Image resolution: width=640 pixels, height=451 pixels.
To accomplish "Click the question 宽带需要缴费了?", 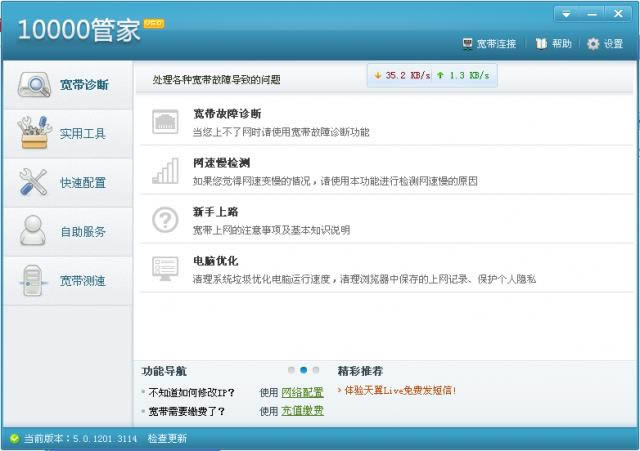I will coord(187,411).
